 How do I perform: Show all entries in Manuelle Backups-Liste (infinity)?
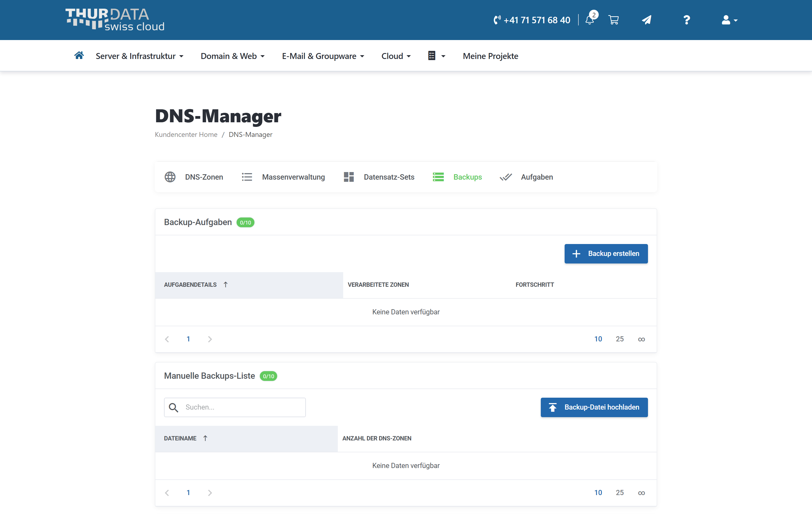pyautogui.click(x=641, y=493)
